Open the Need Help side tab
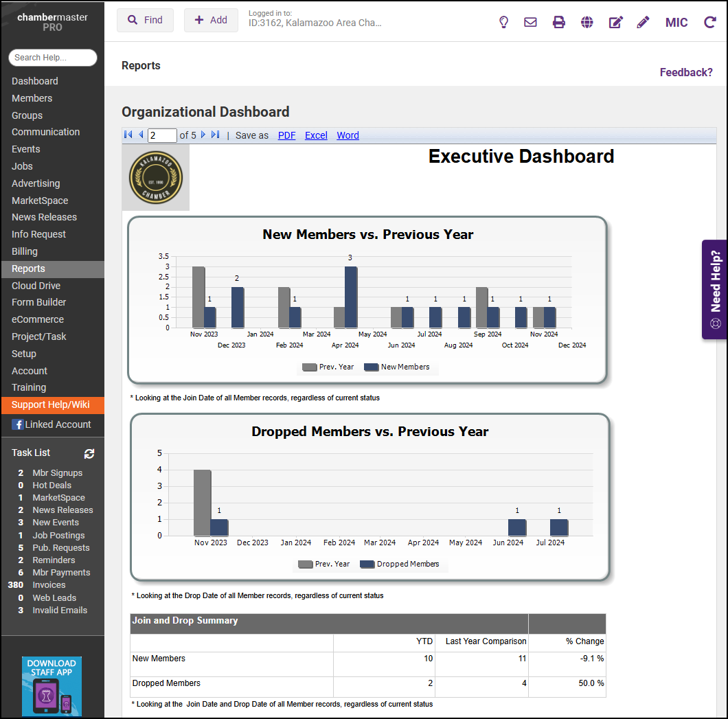 [x=715, y=289]
